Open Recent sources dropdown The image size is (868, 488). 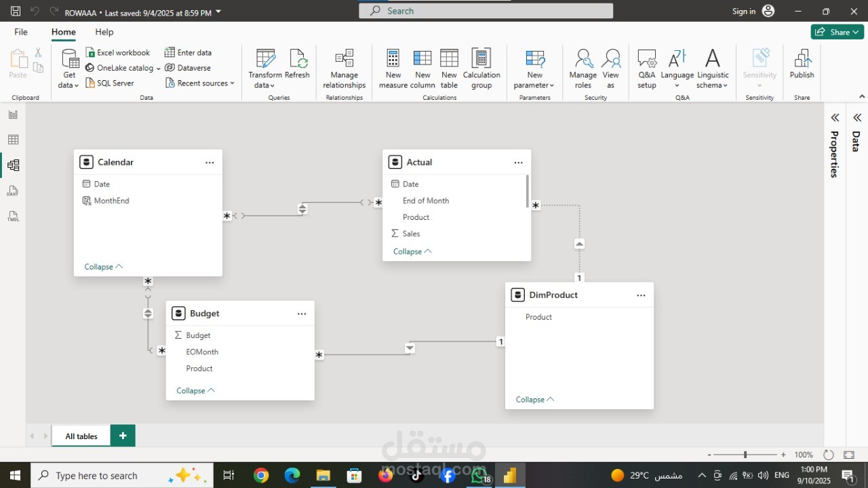click(201, 83)
